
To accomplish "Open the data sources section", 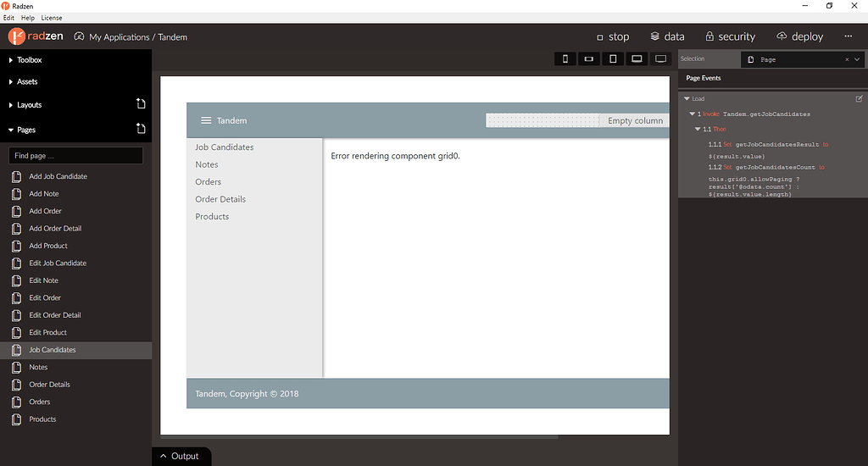I will [667, 36].
